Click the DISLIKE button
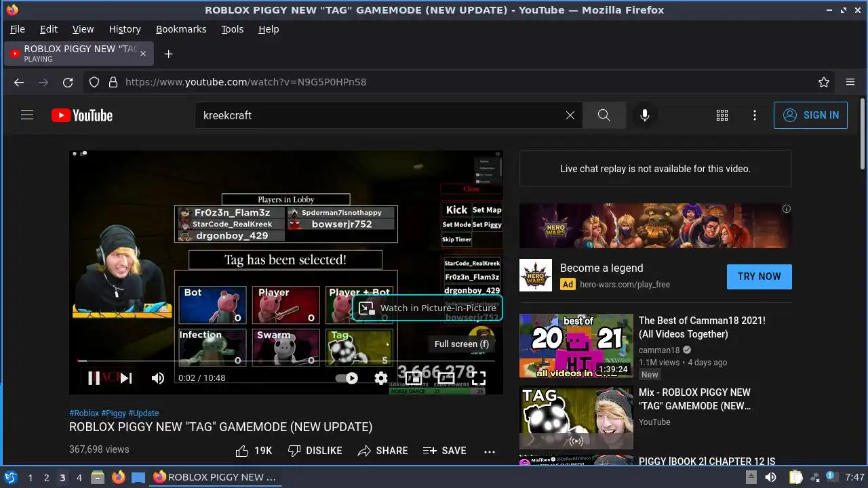Screen dimensions: 868x488 pyautogui.click(x=315, y=451)
